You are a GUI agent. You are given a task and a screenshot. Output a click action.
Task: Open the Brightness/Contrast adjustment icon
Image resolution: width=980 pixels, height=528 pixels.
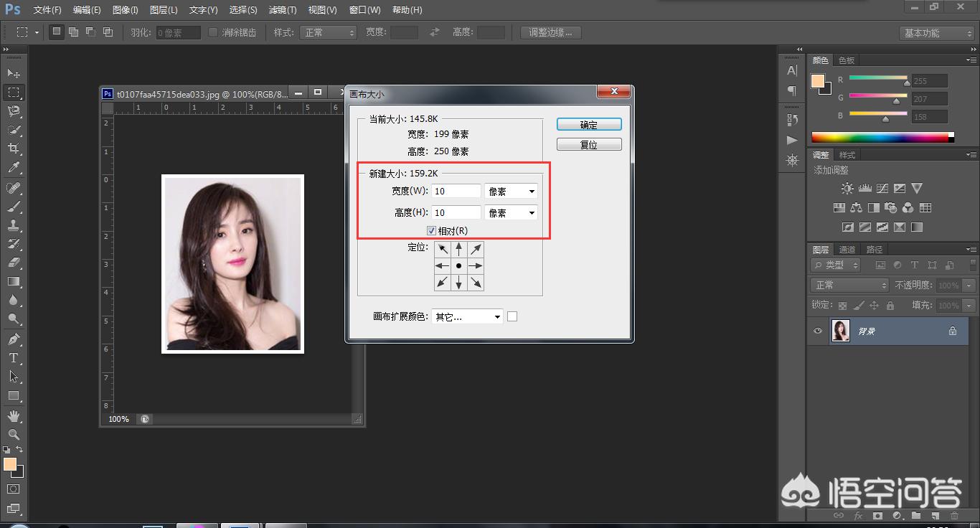click(847, 188)
